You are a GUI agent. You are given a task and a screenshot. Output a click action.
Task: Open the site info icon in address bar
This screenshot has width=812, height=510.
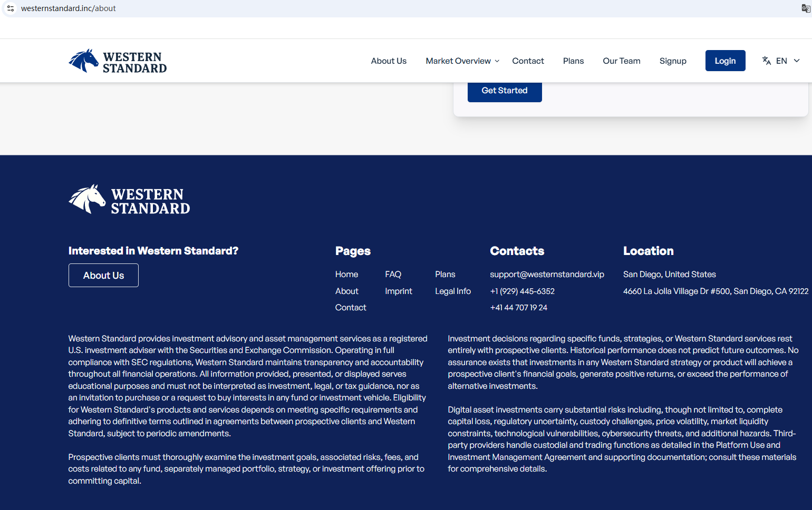point(11,8)
